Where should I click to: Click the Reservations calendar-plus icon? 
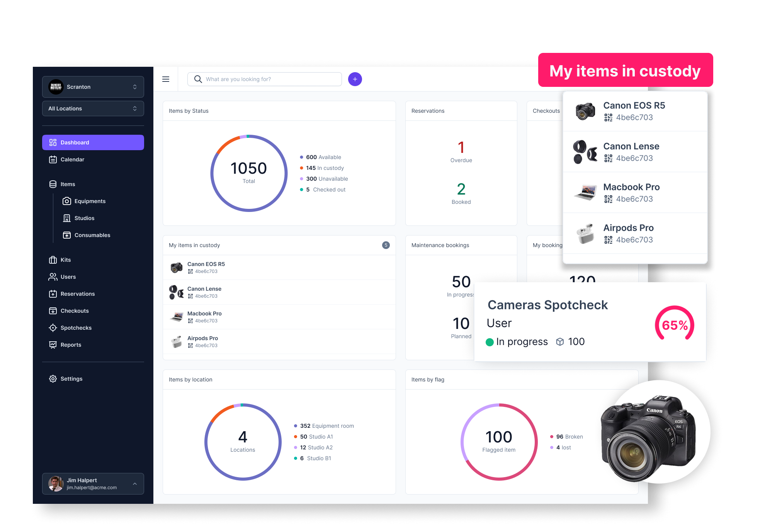click(53, 294)
